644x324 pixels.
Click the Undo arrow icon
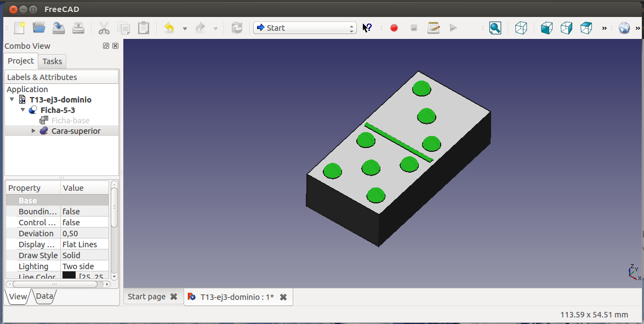tap(169, 28)
